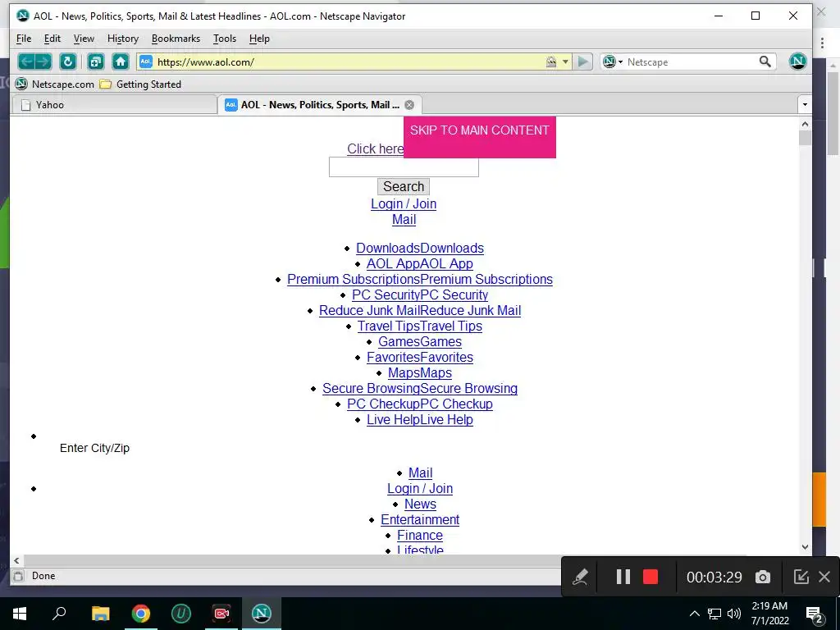Viewport: 840px width, 630px height.
Task: Open the Travel Tips link
Action: (x=419, y=326)
